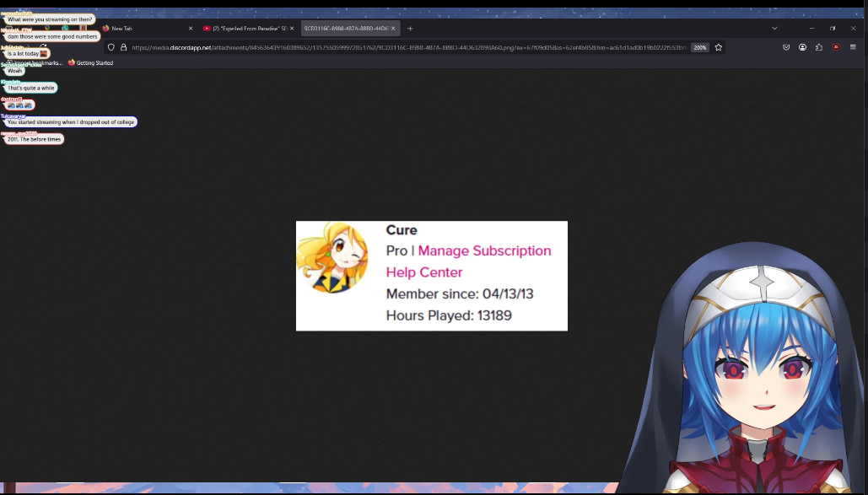The width and height of the screenshot is (868, 495).
Task: Click the Cure profile image
Action: click(x=332, y=257)
